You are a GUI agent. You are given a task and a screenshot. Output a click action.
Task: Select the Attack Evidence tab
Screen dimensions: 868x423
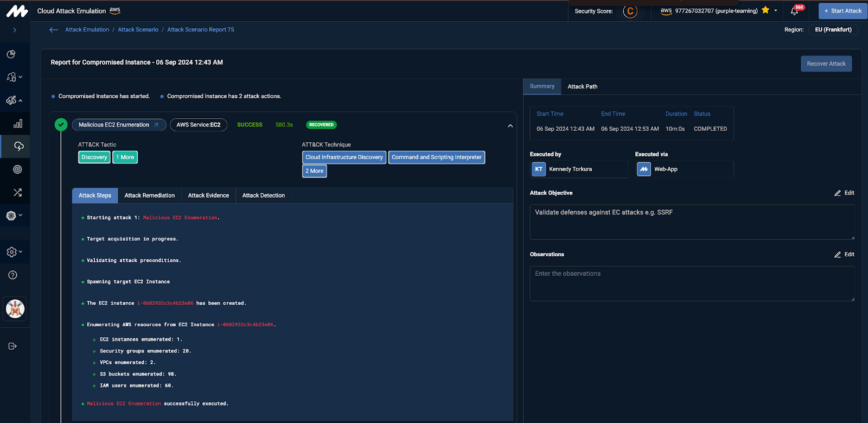(208, 195)
